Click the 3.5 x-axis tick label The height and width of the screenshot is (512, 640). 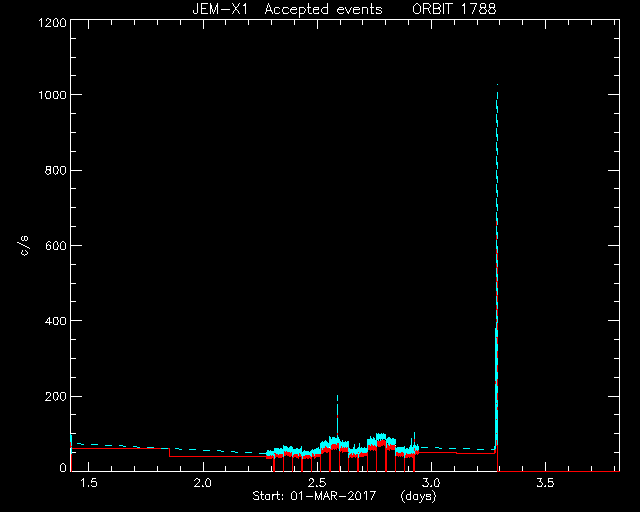tap(545, 483)
